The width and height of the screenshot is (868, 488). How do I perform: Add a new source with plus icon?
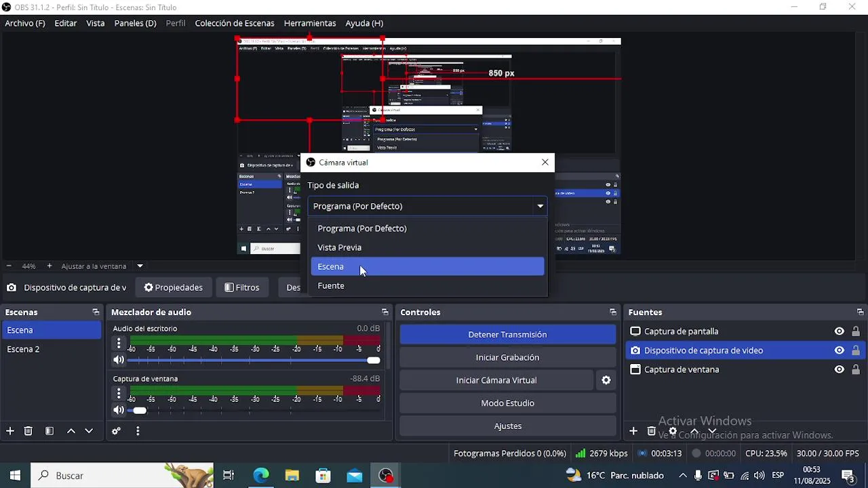pos(633,431)
